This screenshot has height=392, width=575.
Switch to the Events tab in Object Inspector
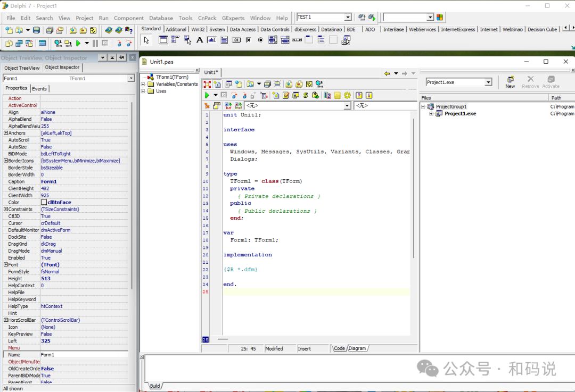(39, 89)
